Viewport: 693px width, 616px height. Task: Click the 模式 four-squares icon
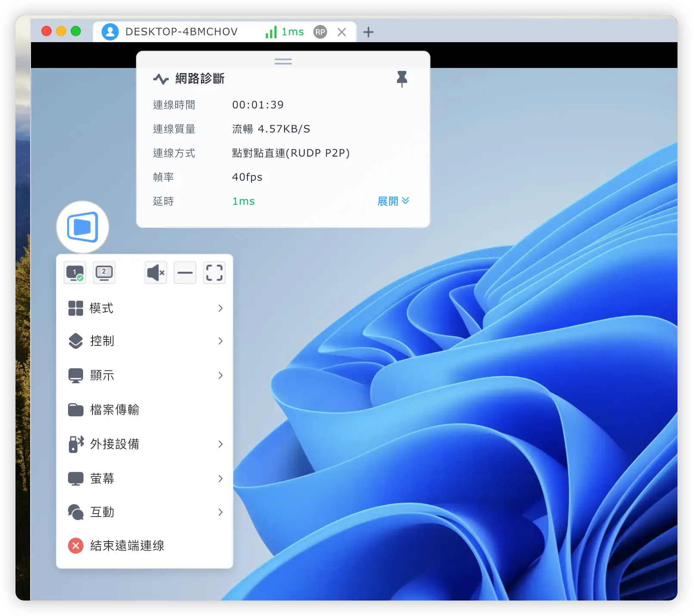pos(76,308)
